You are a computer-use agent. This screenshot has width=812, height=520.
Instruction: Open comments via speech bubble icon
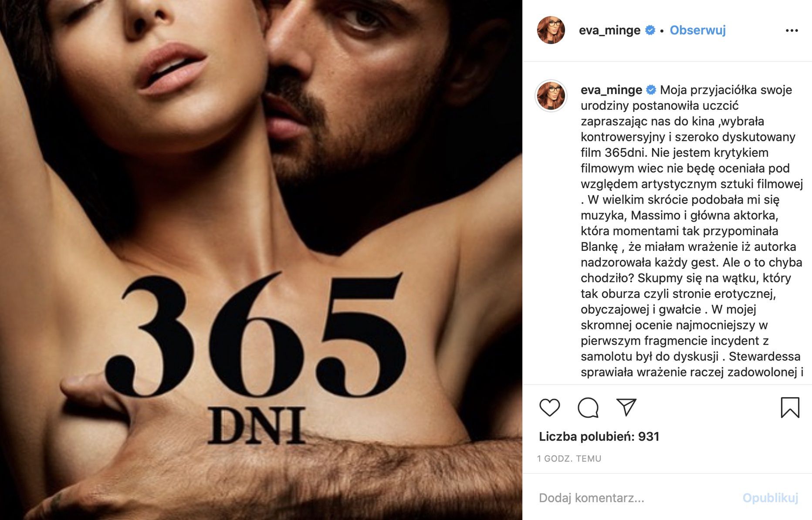[x=588, y=408]
